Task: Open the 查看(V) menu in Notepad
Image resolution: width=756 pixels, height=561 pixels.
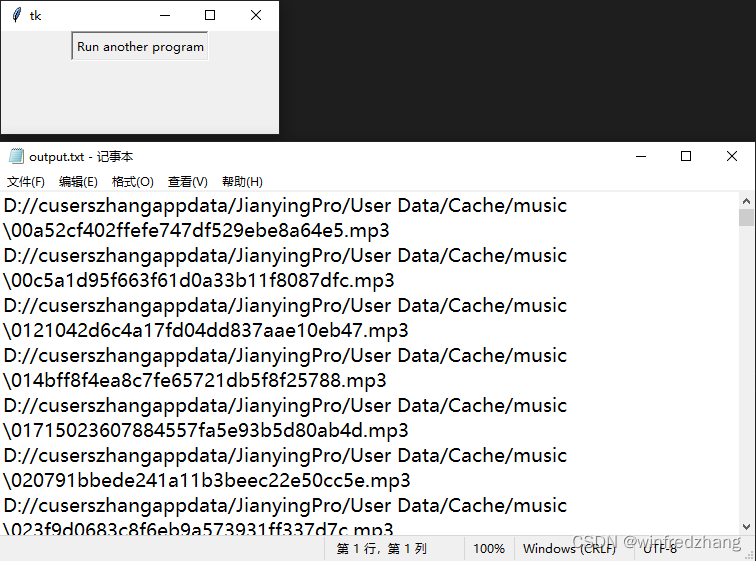Action: tap(188, 182)
